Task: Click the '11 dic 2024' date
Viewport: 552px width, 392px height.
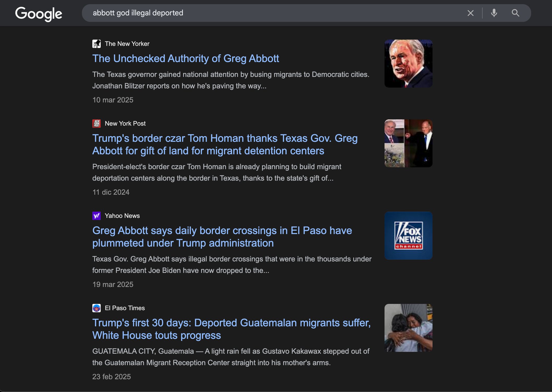Action: pos(111,192)
